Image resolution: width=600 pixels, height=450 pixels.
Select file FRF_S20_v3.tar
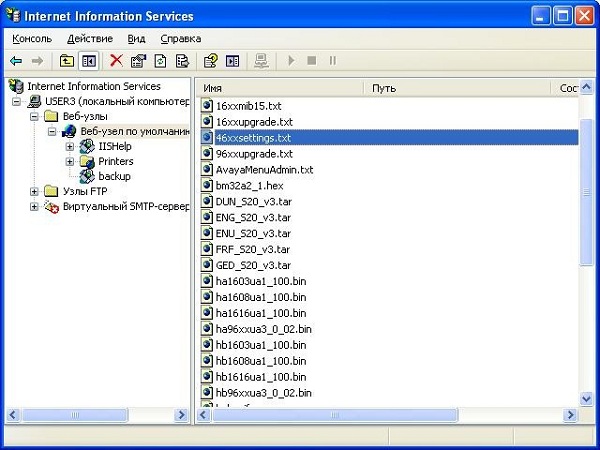pos(253,249)
